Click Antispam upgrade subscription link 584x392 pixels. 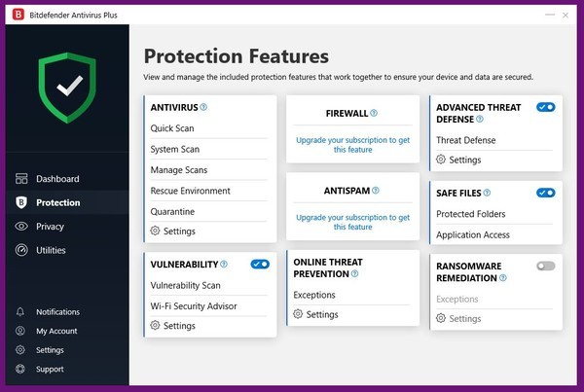coord(352,222)
